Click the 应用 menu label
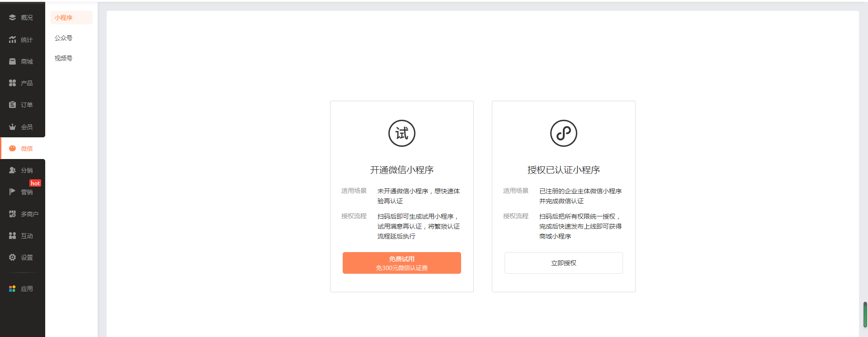 pos(27,289)
